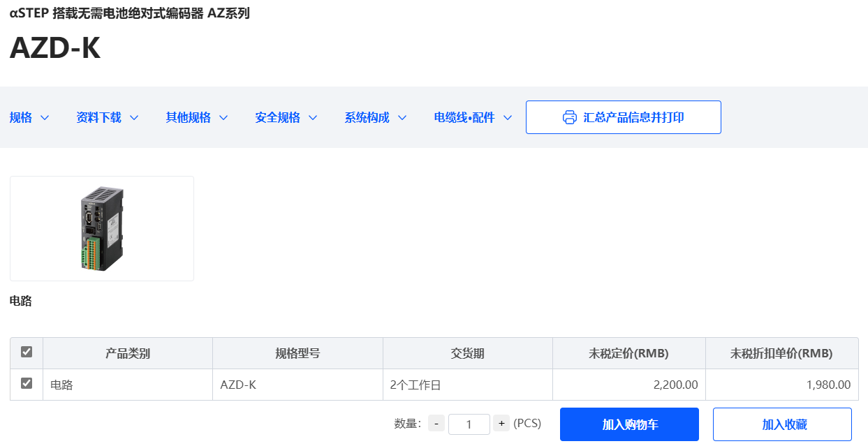Image resolution: width=868 pixels, height=446 pixels.
Task: Click the minus button to decrease quantity
Action: (x=436, y=423)
